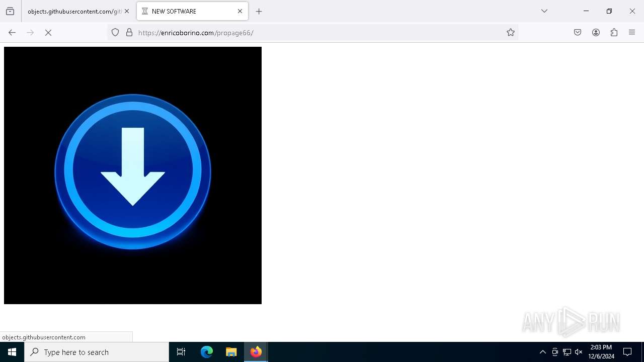
Task: Open the meet now tray icon
Action: pos(555,352)
